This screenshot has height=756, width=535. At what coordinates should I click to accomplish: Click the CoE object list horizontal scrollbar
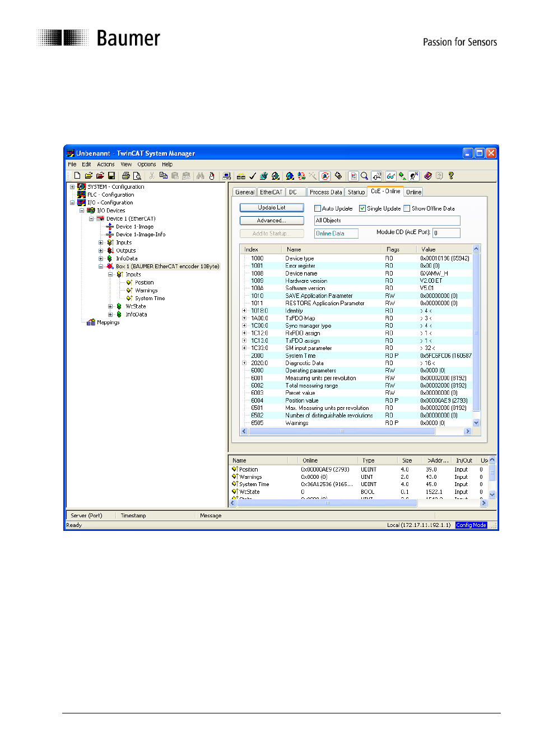coord(356,431)
